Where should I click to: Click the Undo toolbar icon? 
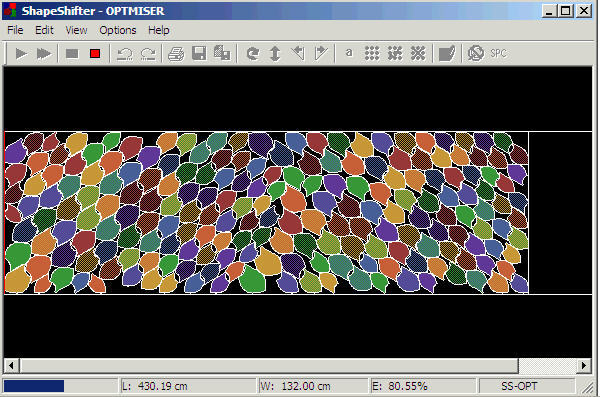click(125, 54)
